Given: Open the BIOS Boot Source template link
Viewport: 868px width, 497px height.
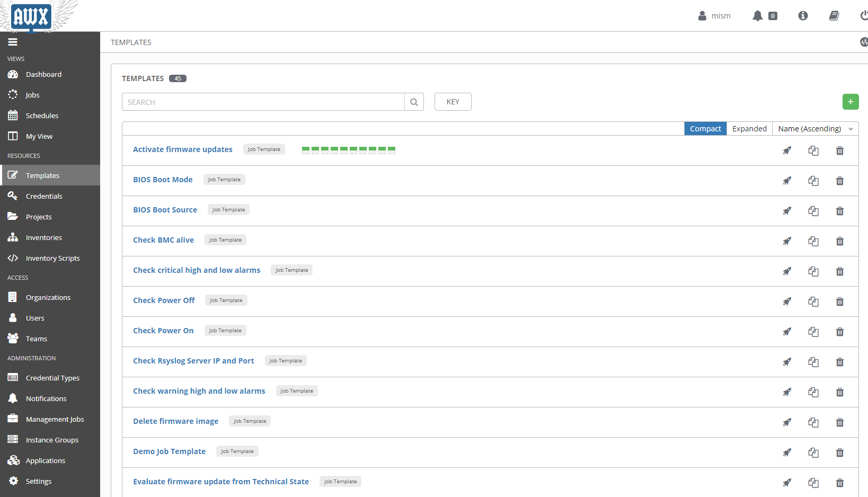Looking at the screenshot, I should pos(165,210).
